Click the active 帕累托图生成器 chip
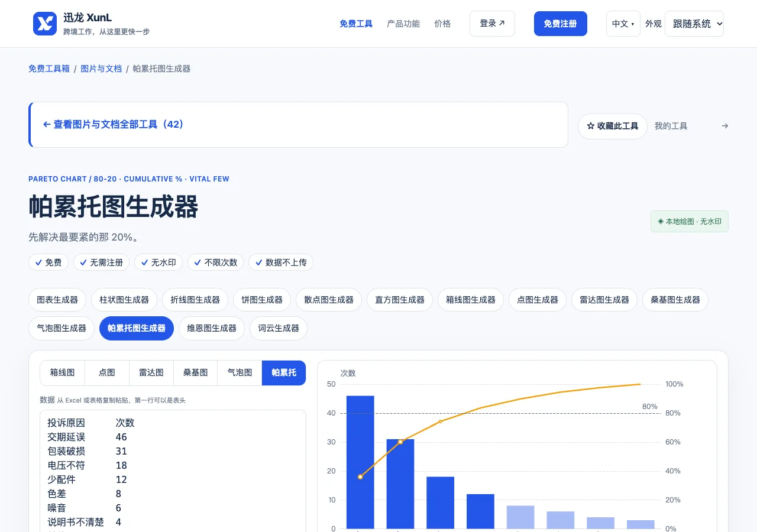Screen dimensions: 757x532 coord(137,328)
